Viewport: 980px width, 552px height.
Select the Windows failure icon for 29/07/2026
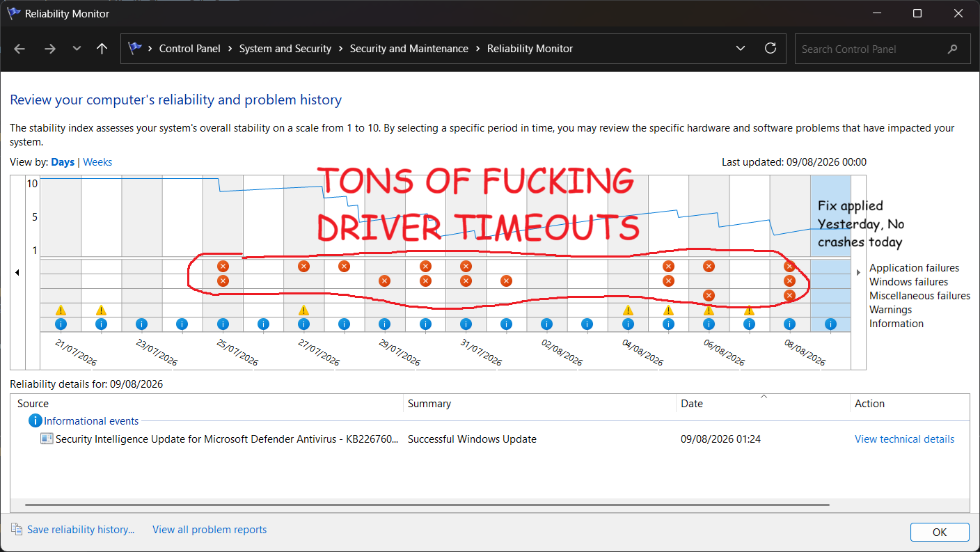pyautogui.click(x=384, y=281)
